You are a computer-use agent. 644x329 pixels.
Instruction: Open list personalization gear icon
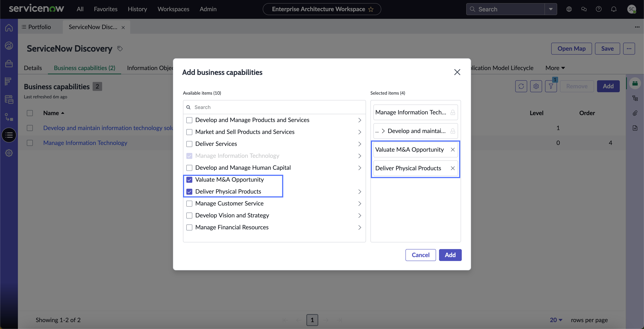coord(536,86)
